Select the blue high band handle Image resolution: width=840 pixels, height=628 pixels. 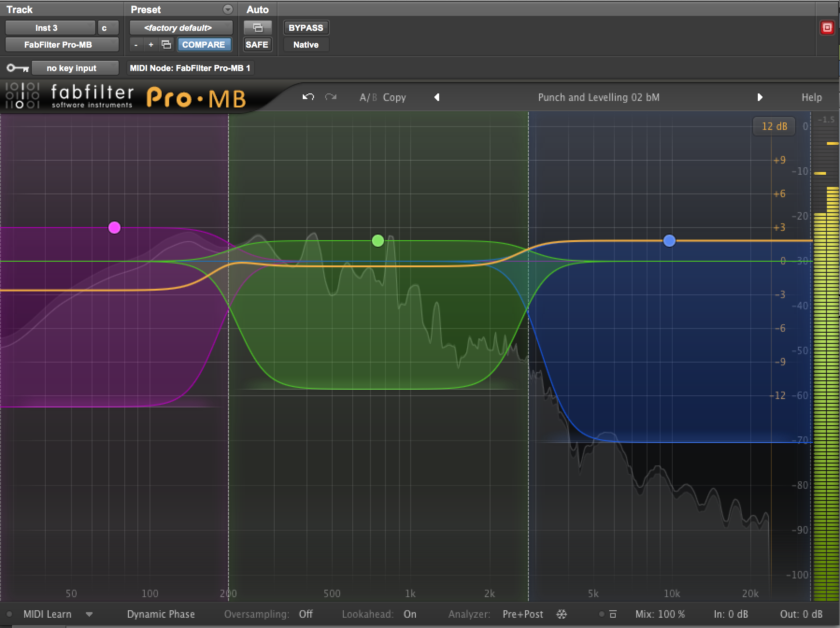[669, 241]
